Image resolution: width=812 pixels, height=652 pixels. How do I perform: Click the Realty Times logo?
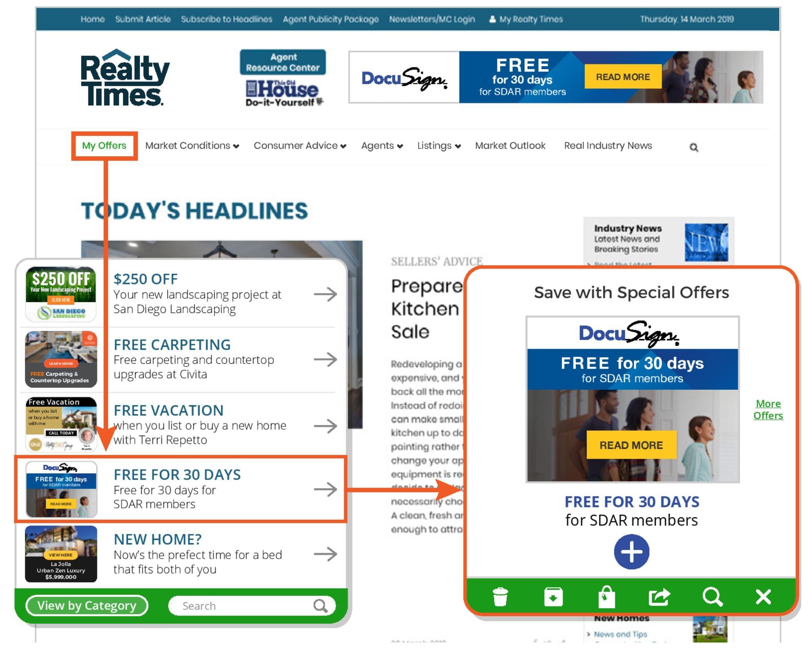tap(125, 78)
